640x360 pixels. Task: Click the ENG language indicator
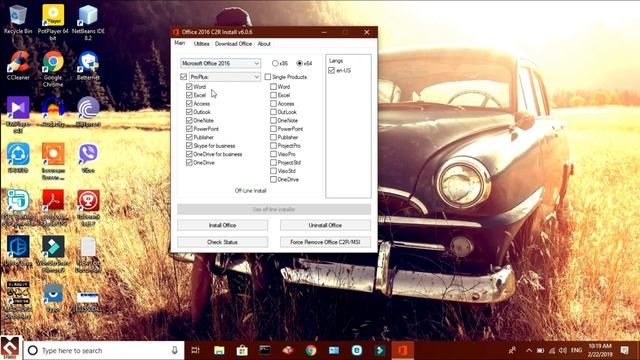point(576,350)
